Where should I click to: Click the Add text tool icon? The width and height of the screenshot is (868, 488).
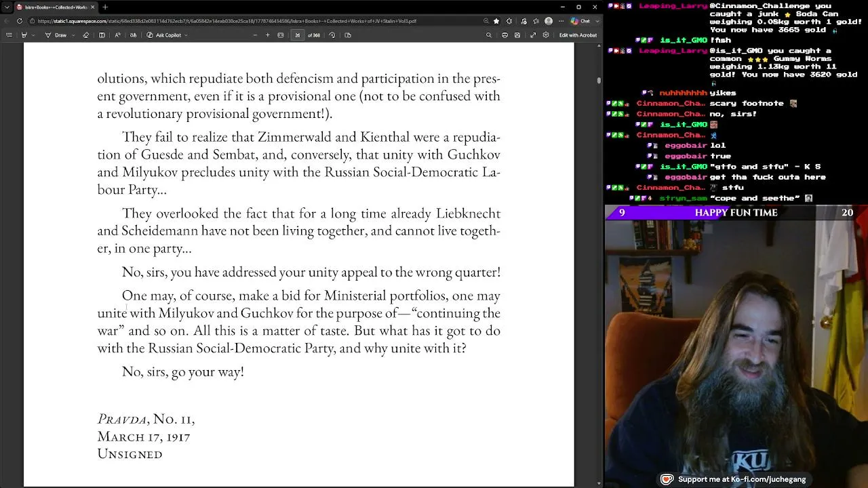(102, 35)
